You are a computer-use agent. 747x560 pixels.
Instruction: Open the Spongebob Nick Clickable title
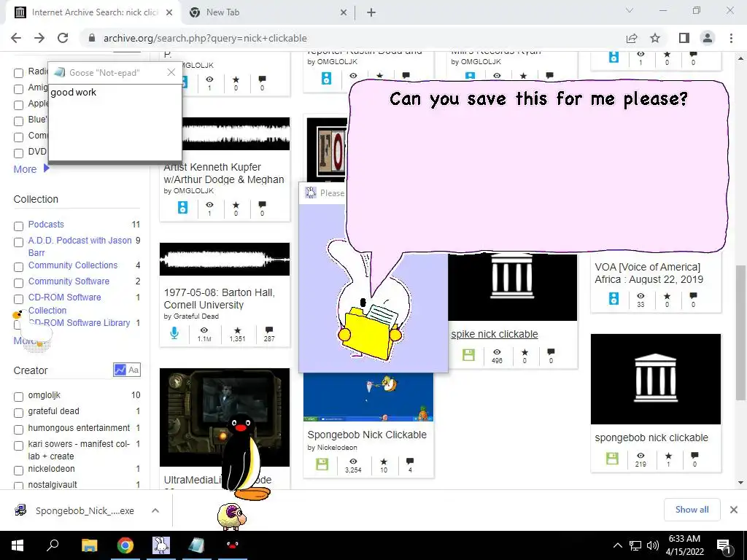[367, 435]
